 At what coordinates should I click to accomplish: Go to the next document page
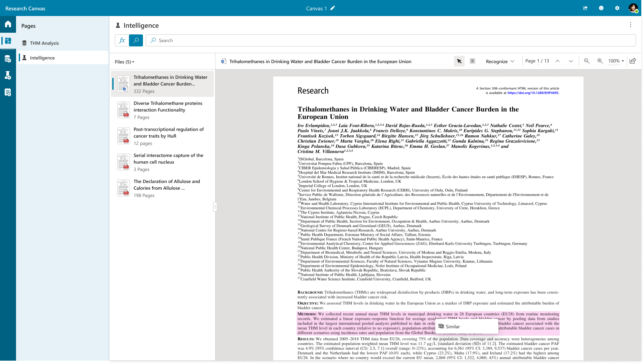571,61
